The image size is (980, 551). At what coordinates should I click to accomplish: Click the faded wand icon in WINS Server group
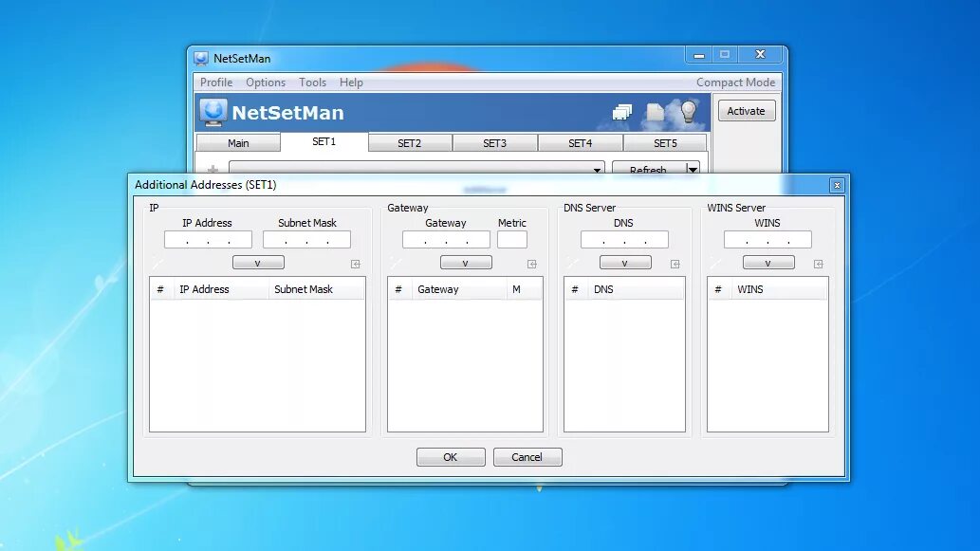(715, 264)
